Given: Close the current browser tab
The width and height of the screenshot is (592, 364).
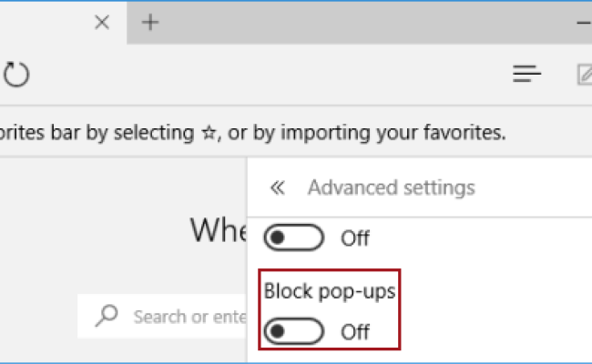Looking at the screenshot, I should 102,22.
